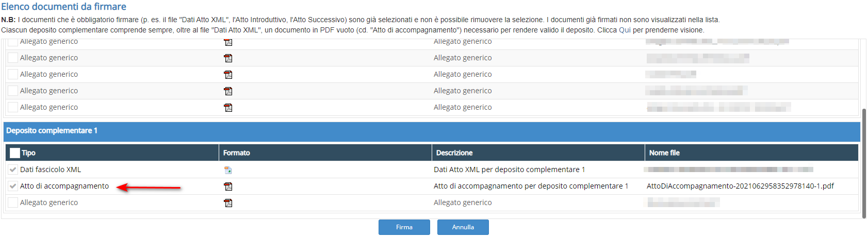868x237 pixels.
Task: Click the vertical scrollbar thumb of the list
Action: [x=864, y=162]
